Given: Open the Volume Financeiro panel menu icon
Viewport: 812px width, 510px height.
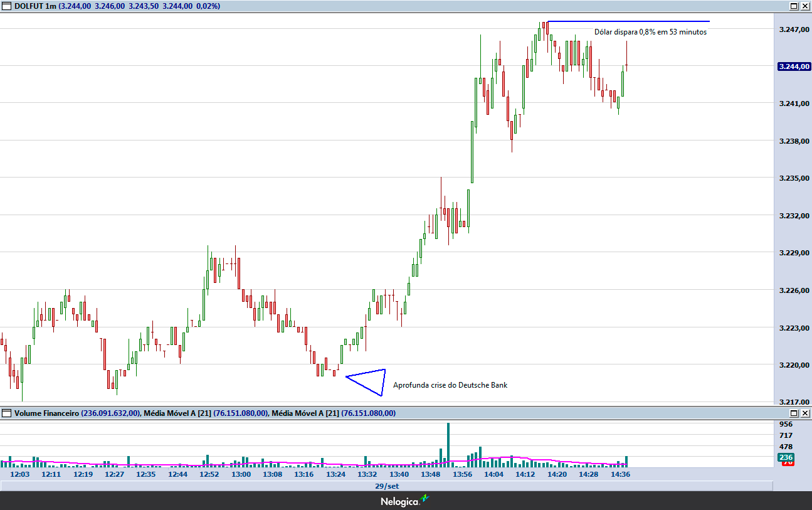Looking at the screenshot, I should [6, 413].
